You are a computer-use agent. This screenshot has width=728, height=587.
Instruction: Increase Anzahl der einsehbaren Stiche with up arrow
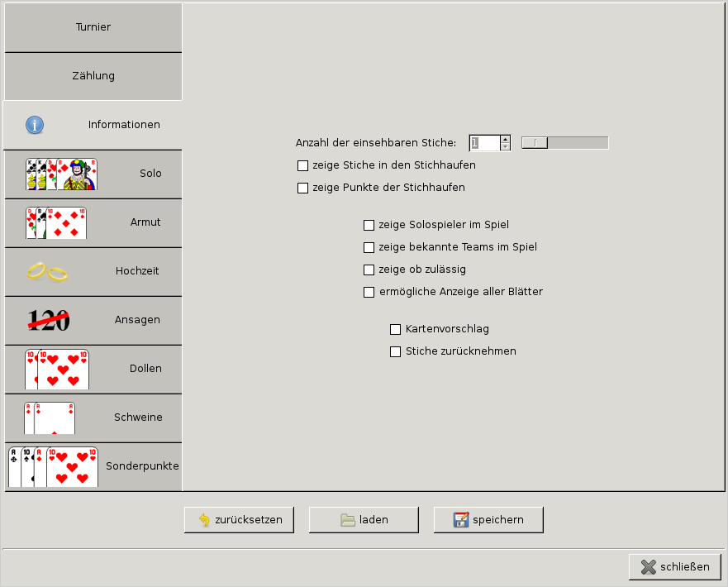coord(506,139)
